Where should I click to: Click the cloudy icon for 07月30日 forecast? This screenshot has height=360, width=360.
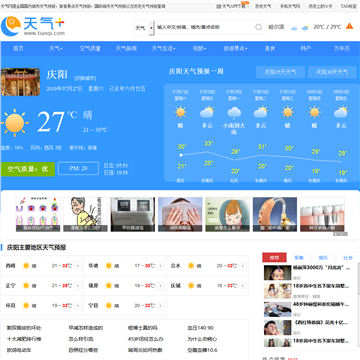261,112
